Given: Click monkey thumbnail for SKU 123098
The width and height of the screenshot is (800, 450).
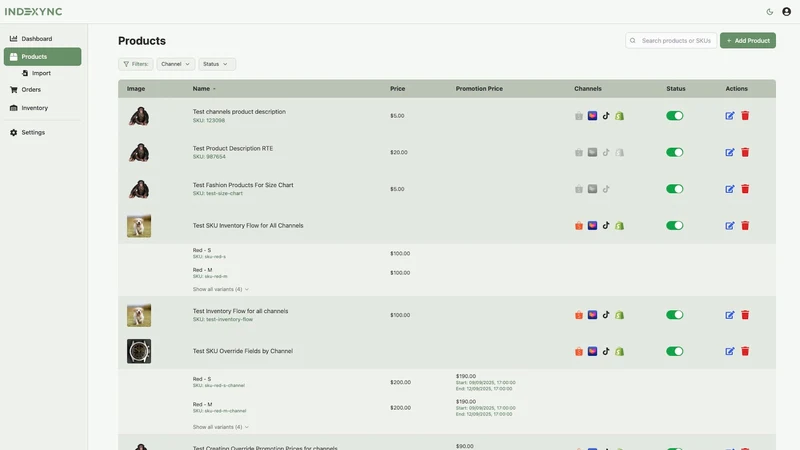Looking at the screenshot, I should tap(139, 116).
